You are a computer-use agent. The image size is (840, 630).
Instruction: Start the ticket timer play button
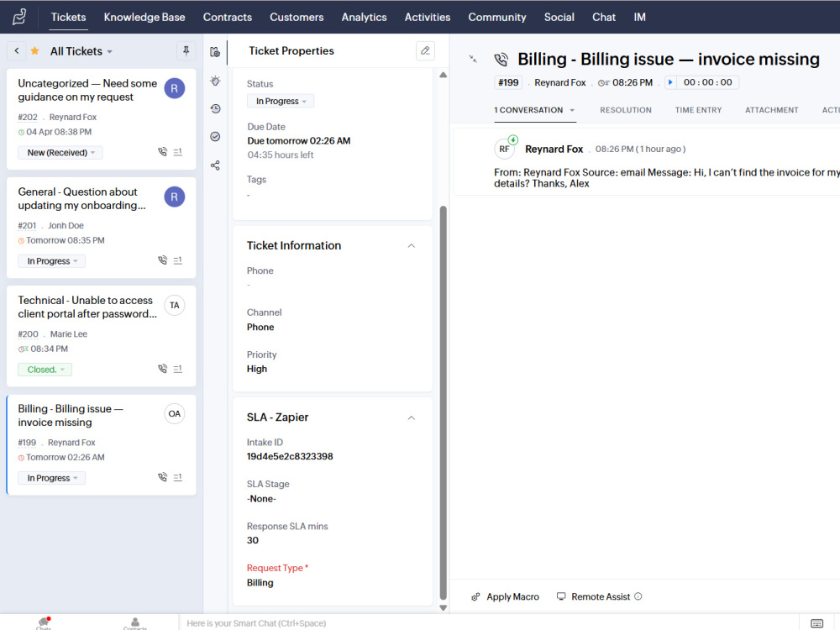pos(670,82)
